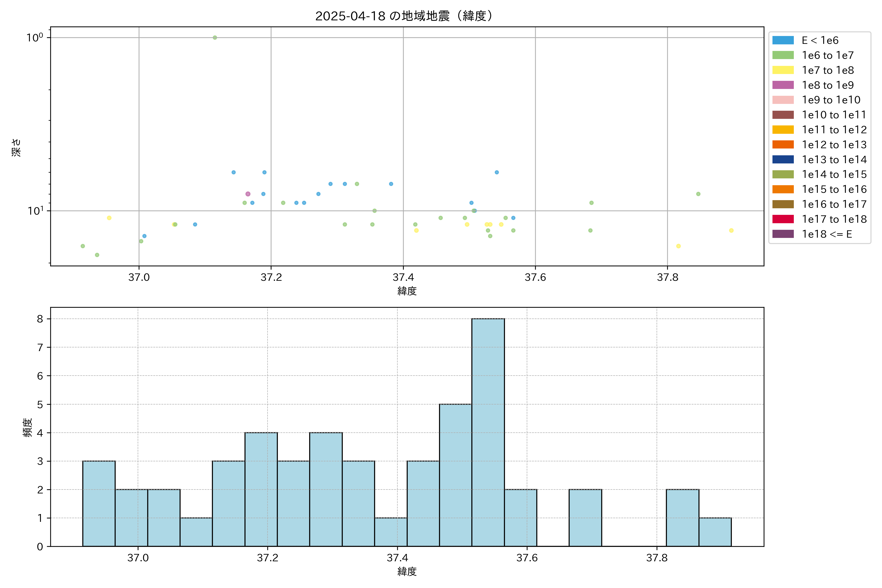The height and width of the screenshot is (588, 882).
Task: Click the rightmost histogram bar
Action: click(x=715, y=532)
